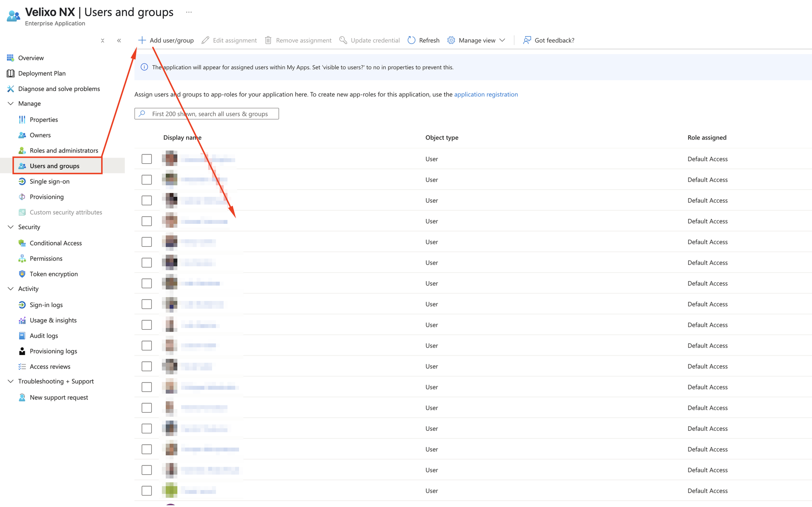Image resolution: width=812 pixels, height=507 pixels.
Task: Click the Got feedback person icon
Action: (x=527, y=40)
